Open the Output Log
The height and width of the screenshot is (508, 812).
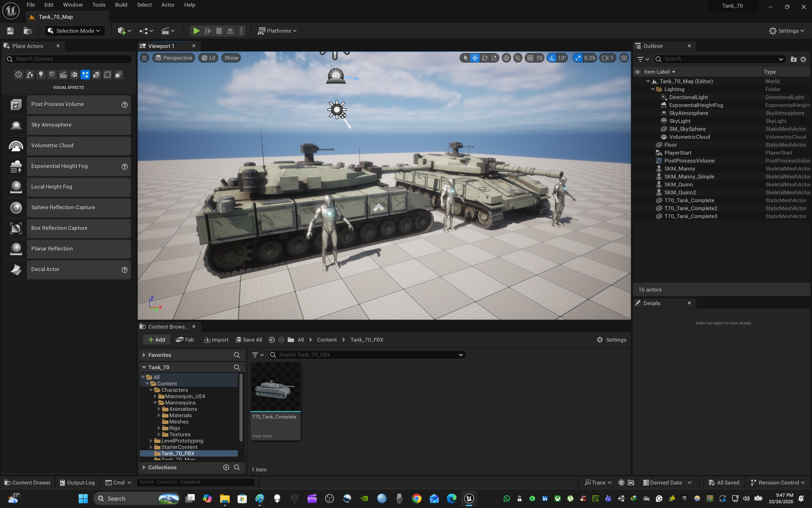point(77,483)
